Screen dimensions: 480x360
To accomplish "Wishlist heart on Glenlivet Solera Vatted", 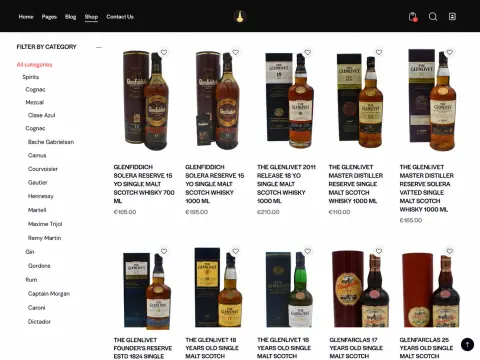I will pyautogui.click(x=450, y=52).
